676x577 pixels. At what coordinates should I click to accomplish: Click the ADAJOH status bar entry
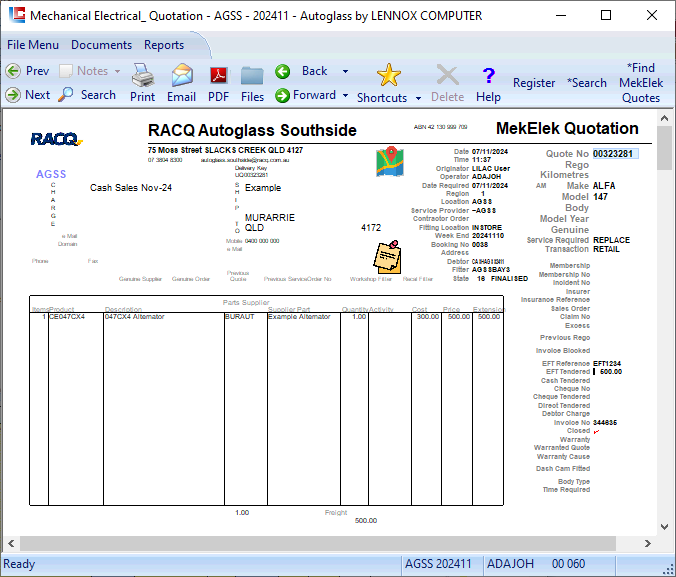510,564
